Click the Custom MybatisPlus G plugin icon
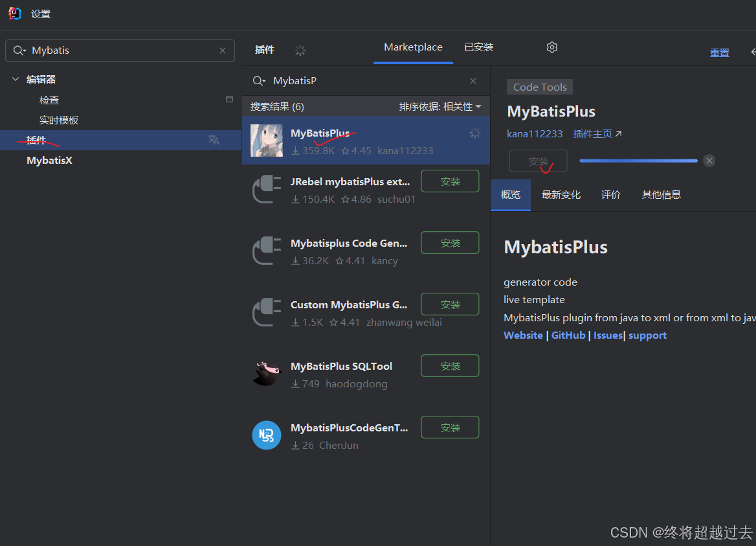 [267, 312]
